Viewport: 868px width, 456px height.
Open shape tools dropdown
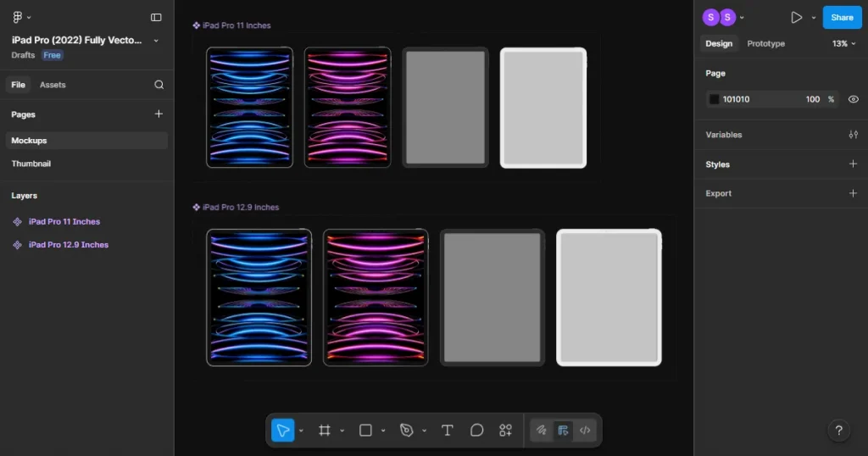[x=383, y=431]
